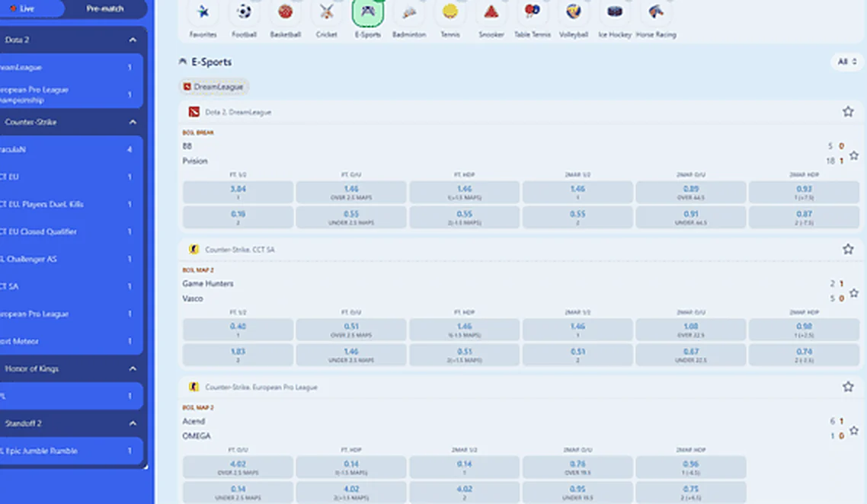This screenshot has height=504, width=867.
Task: Open the CCT SA sidebar entry
Action: 72,286
